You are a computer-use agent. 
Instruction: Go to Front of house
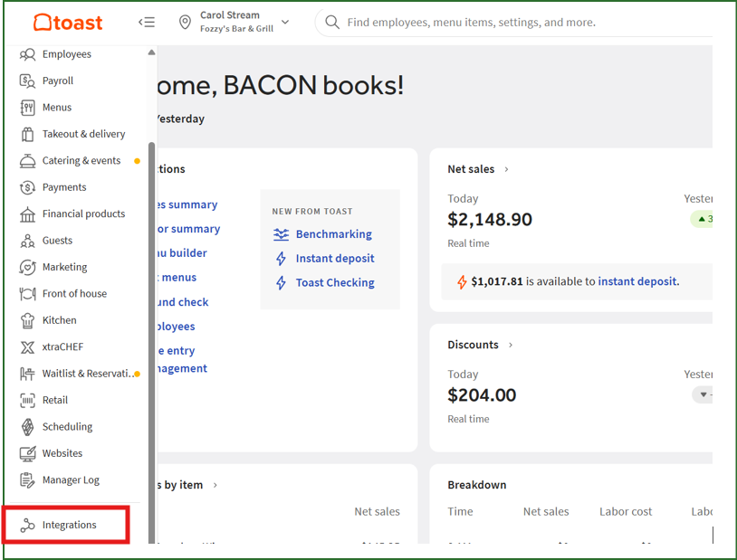pyautogui.click(x=74, y=294)
